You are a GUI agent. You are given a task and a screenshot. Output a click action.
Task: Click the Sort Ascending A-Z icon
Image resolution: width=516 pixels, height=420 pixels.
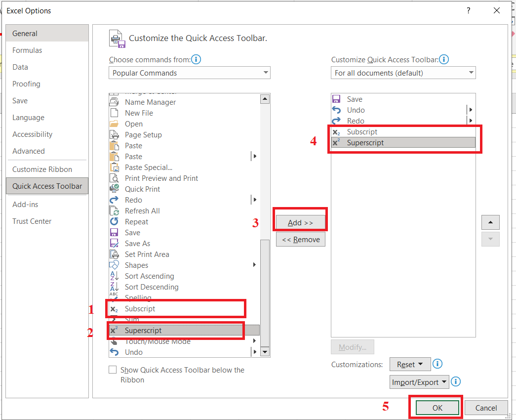pos(114,276)
